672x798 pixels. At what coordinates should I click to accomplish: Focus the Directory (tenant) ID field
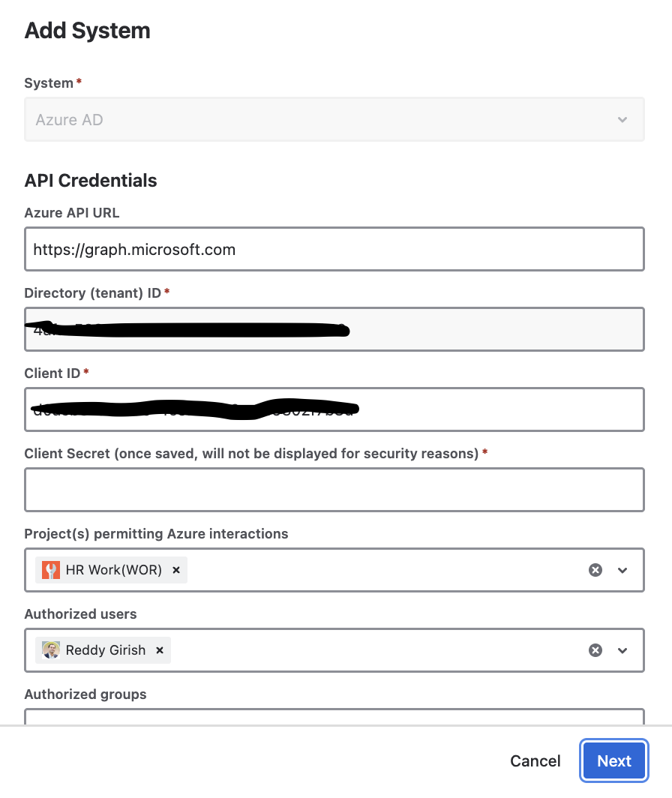tap(334, 329)
